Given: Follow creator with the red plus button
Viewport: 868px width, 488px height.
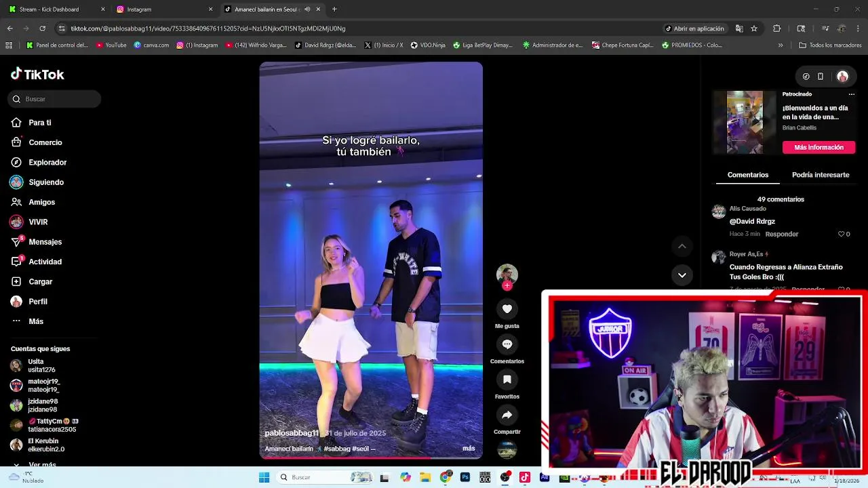Looking at the screenshot, I should pos(507,285).
